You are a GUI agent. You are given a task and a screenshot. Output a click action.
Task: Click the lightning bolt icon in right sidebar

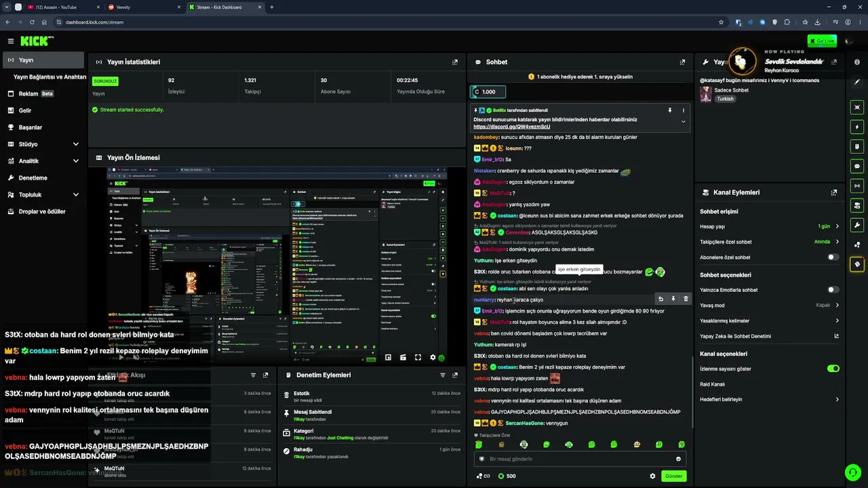[x=858, y=127]
